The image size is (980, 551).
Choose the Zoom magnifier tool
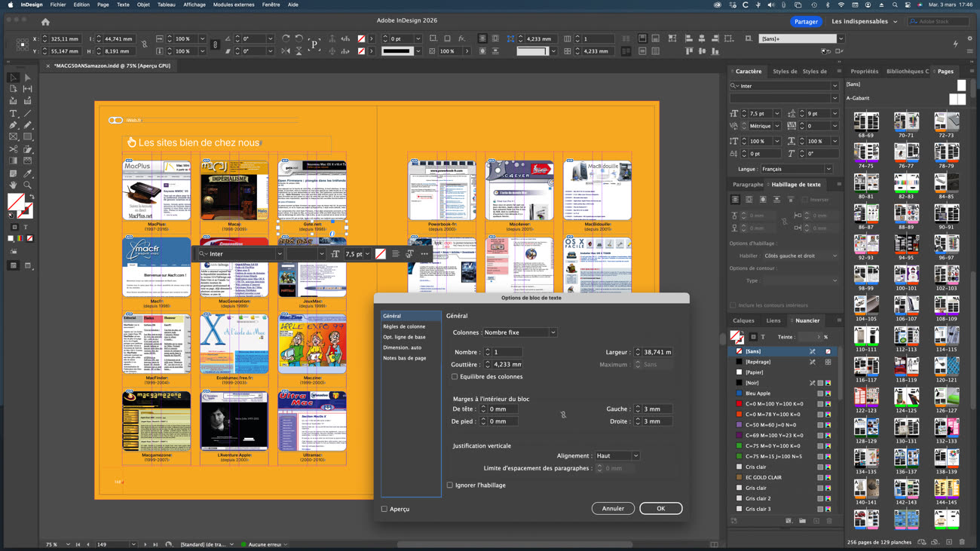pyautogui.click(x=27, y=185)
